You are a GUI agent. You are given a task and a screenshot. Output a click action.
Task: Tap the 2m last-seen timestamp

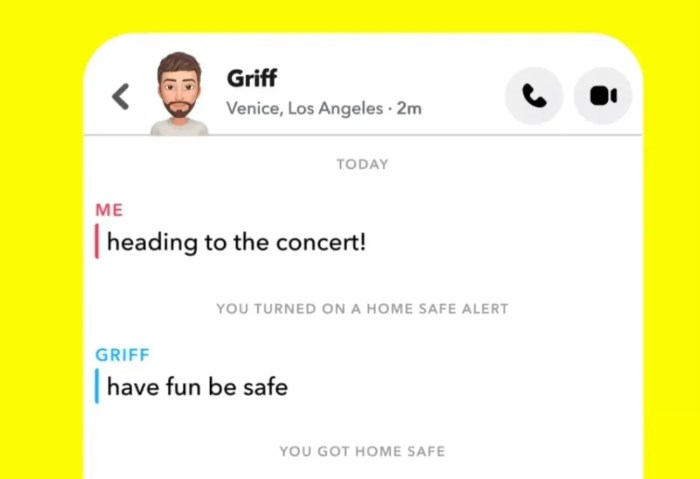(409, 108)
